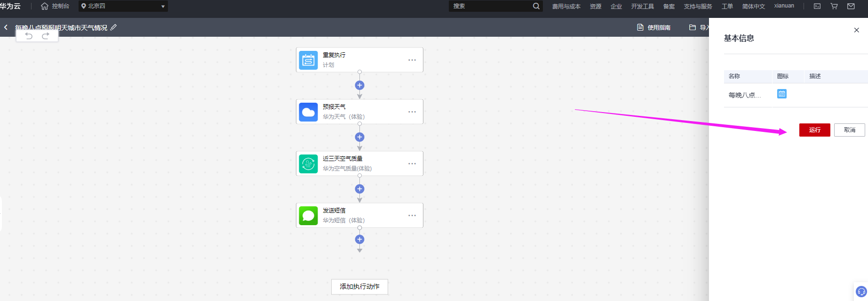Open 工单 menu
868x301 pixels.
click(727, 6)
